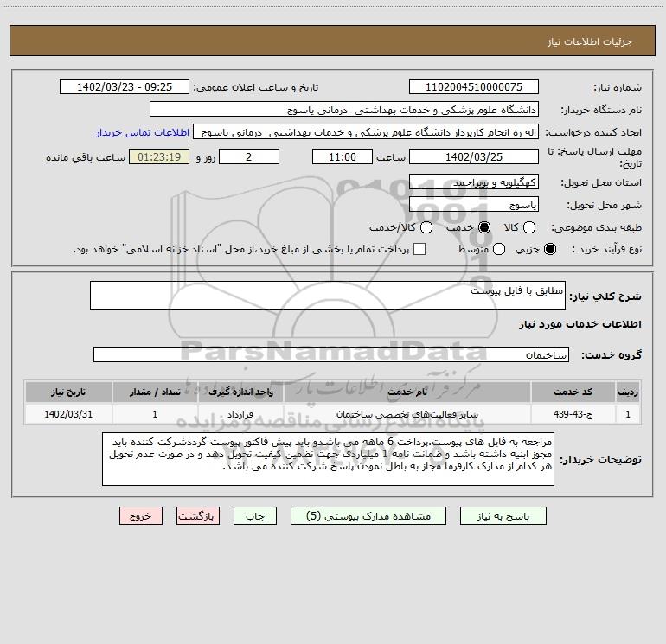Click the شماره نیاز field 1102004510000075
This screenshot has width=666, height=644.
tap(474, 86)
